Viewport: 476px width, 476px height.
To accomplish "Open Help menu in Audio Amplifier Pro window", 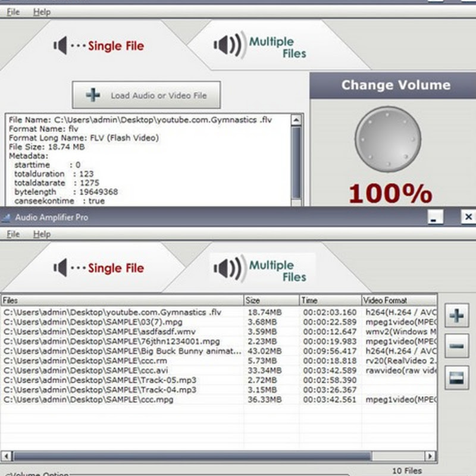I will pos(42,234).
